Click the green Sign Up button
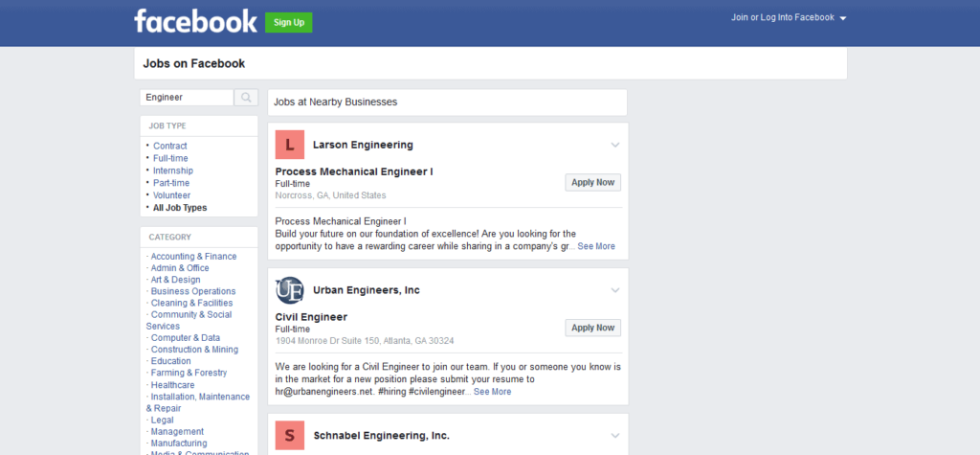The width and height of the screenshot is (980, 455). 288,22
